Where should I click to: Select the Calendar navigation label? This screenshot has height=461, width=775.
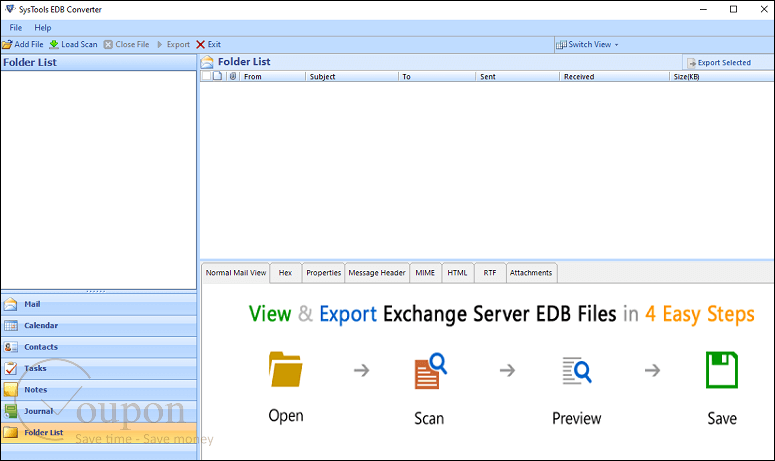pos(41,326)
